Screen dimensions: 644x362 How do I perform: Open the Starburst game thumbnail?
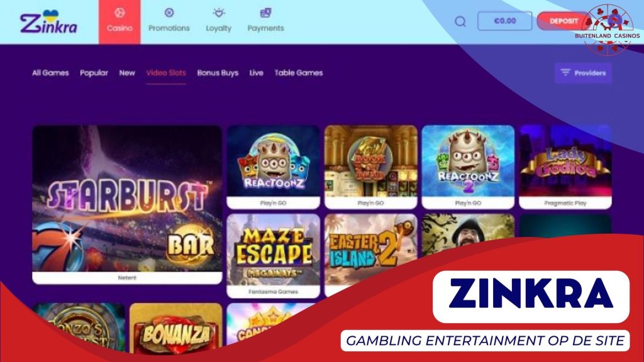click(127, 205)
